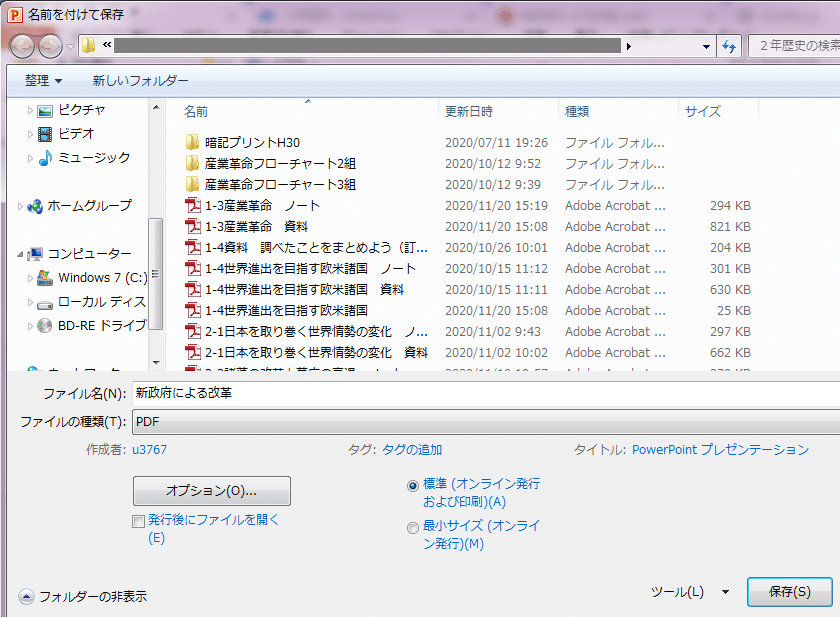Click the コンピューター icon
The width and height of the screenshot is (840, 617).
point(35,253)
